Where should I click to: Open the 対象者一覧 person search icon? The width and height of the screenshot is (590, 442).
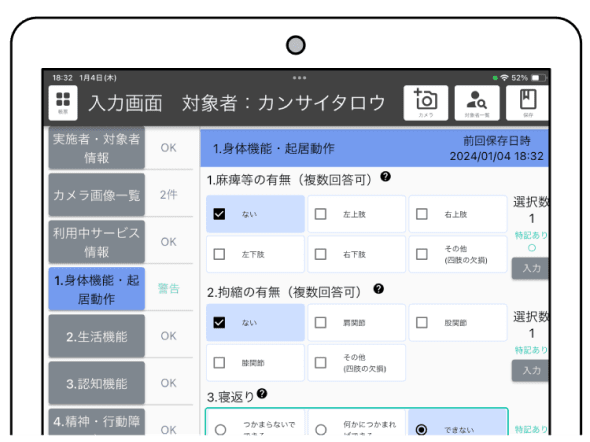pos(477,103)
